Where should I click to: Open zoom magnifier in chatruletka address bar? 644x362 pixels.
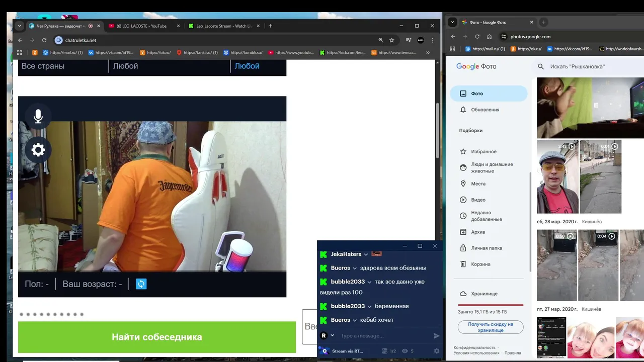click(381, 40)
